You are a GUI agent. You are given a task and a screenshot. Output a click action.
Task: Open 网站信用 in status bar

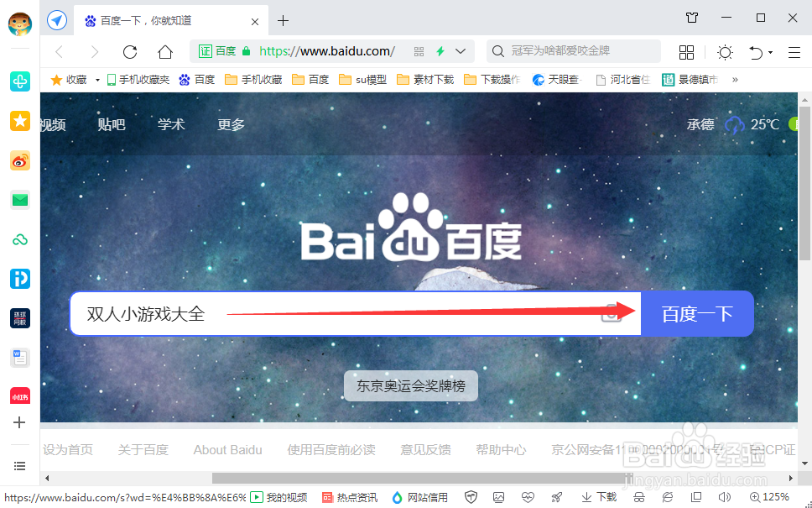(419, 498)
